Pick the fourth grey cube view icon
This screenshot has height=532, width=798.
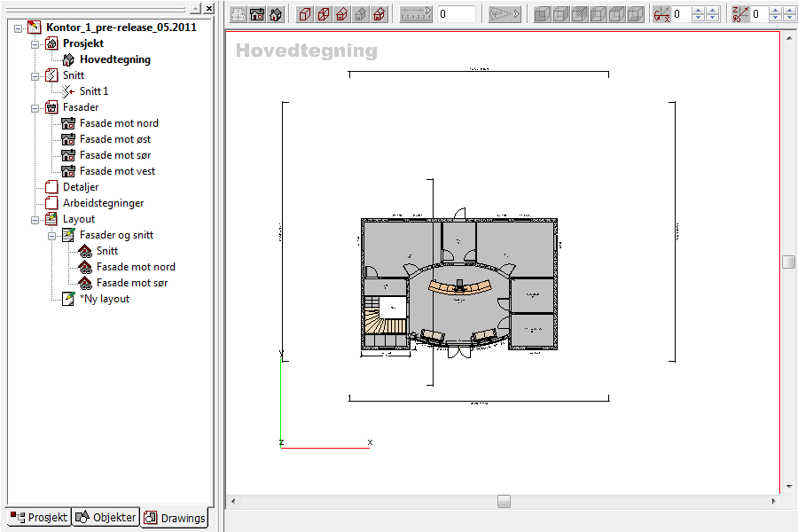[598, 14]
